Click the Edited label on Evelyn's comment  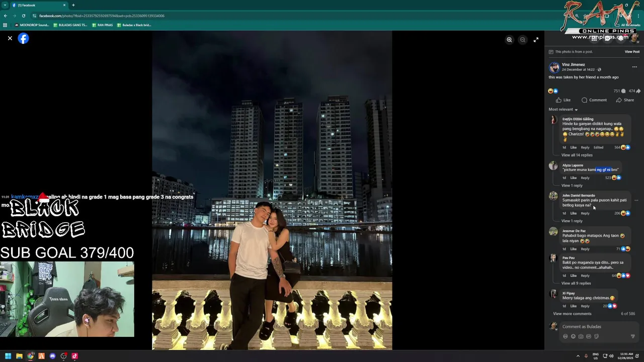coord(598,147)
